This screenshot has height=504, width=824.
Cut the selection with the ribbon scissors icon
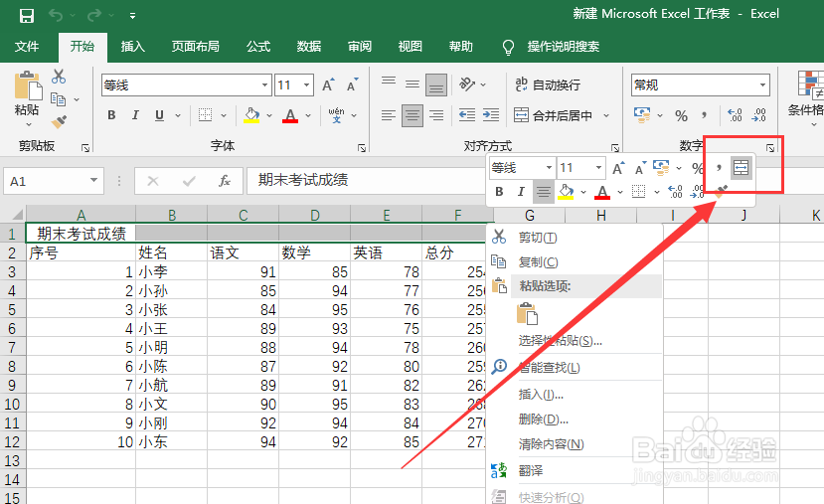59,77
